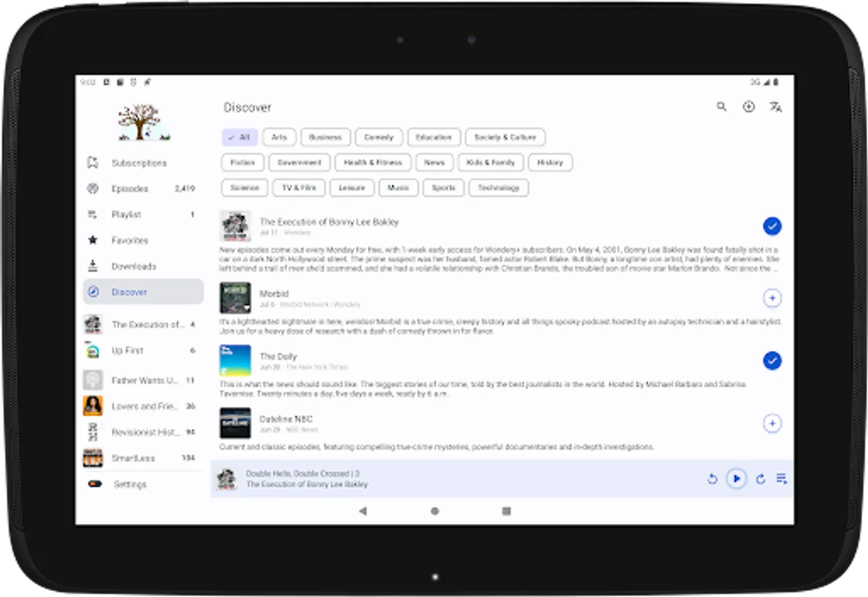
Task: Tap the add podcast plus-circle icon
Action: (x=749, y=107)
